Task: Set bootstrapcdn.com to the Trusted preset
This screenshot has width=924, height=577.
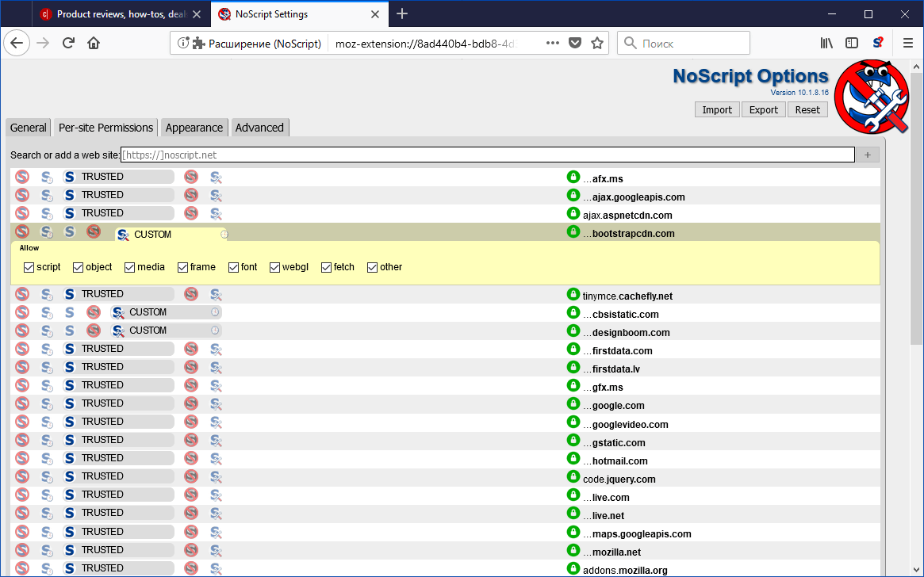Action: [70, 231]
